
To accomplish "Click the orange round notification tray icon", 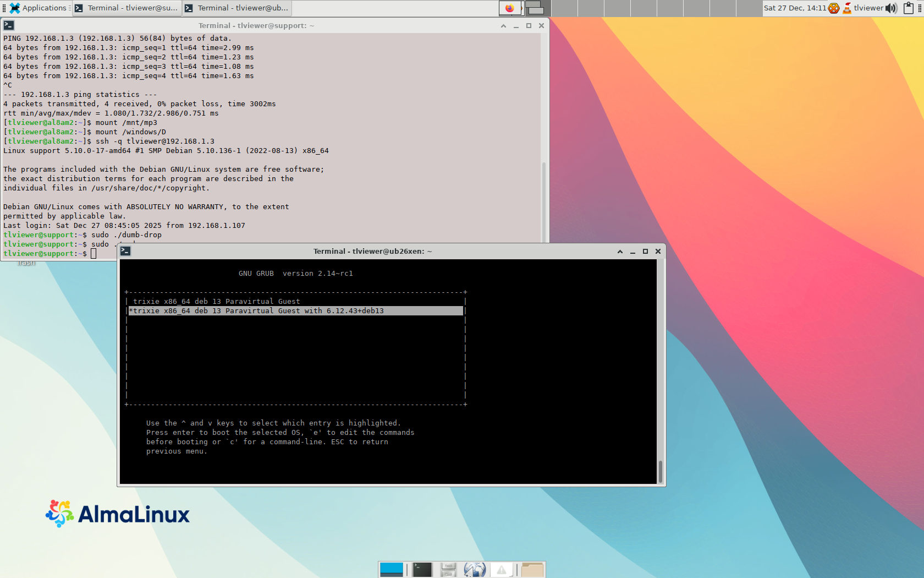I will 834,8.
